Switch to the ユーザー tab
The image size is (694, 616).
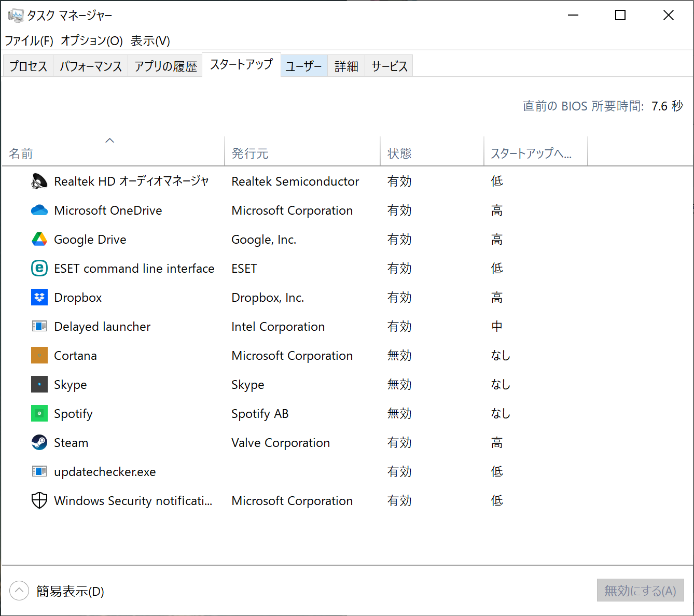click(304, 66)
